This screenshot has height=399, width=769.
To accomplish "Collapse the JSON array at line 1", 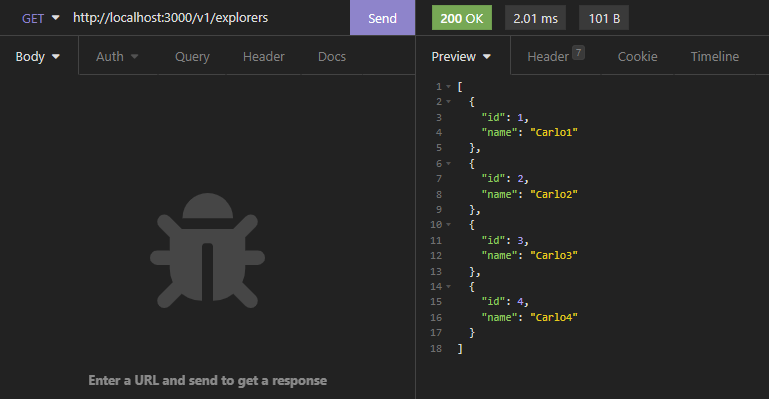I will click(448, 87).
